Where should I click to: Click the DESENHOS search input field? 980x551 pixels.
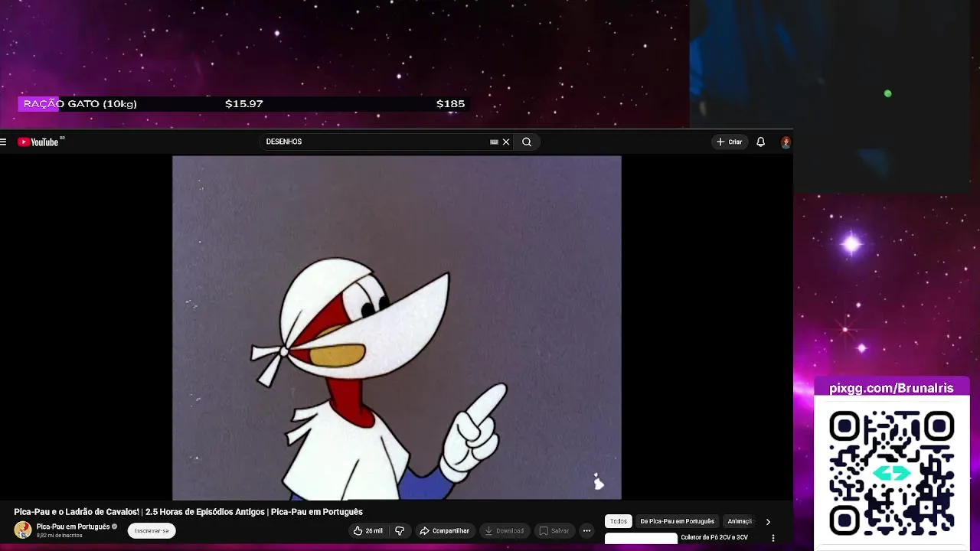[x=375, y=142]
